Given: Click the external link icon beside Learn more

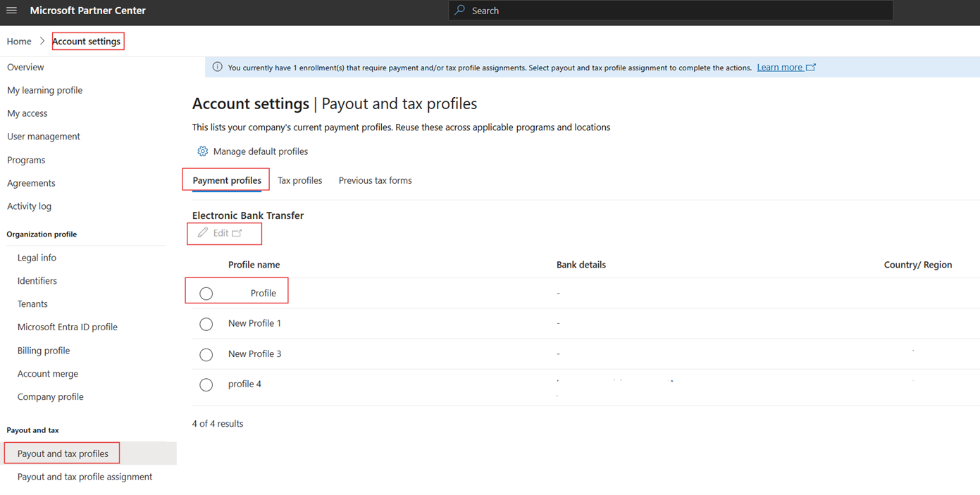Looking at the screenshot, I should [811, 68].
